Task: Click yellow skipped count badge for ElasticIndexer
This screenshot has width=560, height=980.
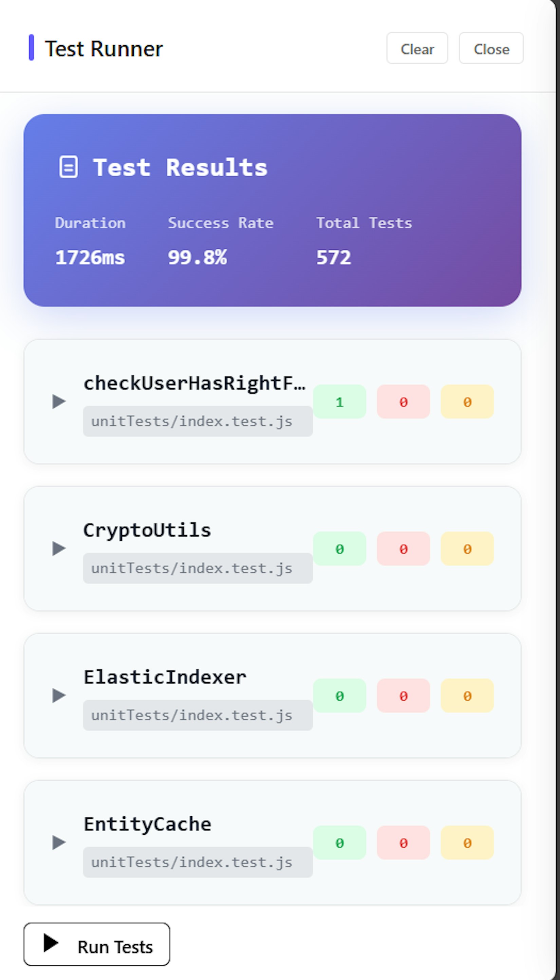Action: (x=467, y=696)
